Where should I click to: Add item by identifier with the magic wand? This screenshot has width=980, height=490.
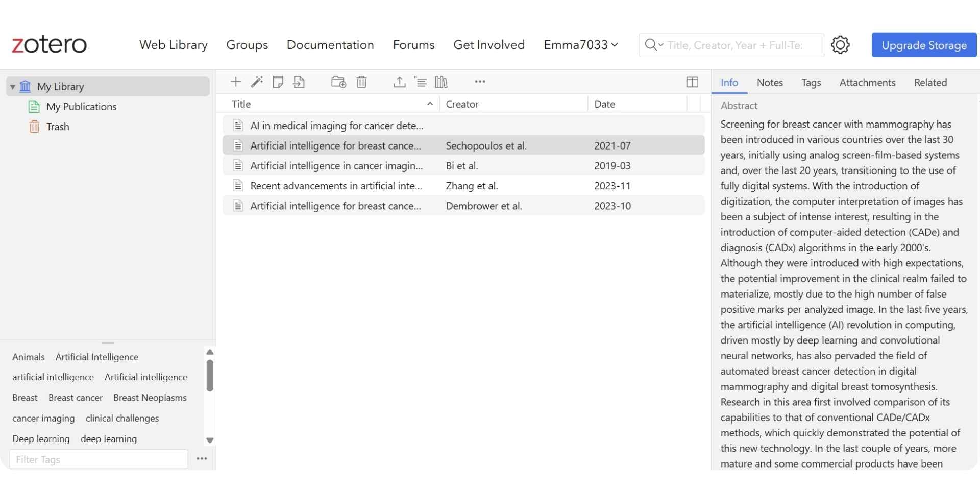click(x=257, y=82)
